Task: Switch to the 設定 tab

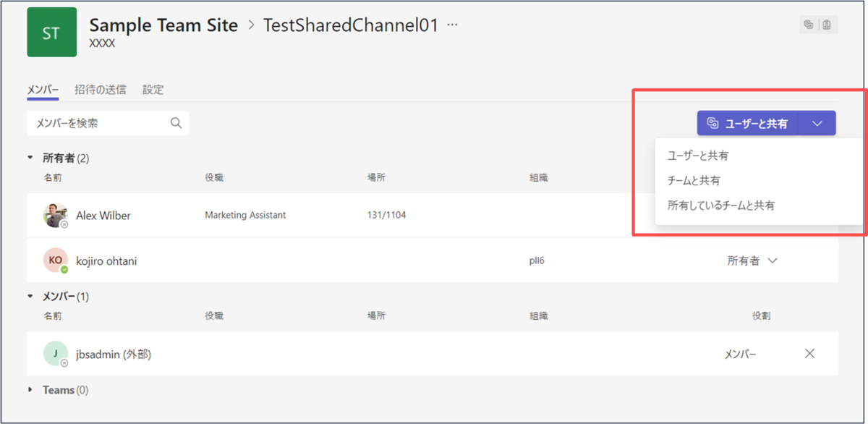Action: (x=153, y=90)
